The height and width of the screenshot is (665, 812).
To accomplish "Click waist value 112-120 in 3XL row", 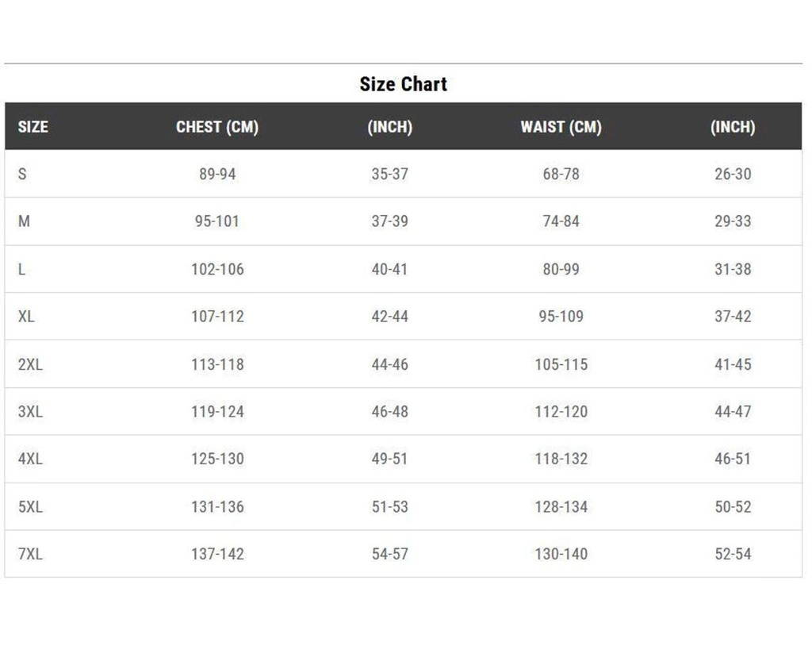I will pyautogui.click(x=561, y=412).
